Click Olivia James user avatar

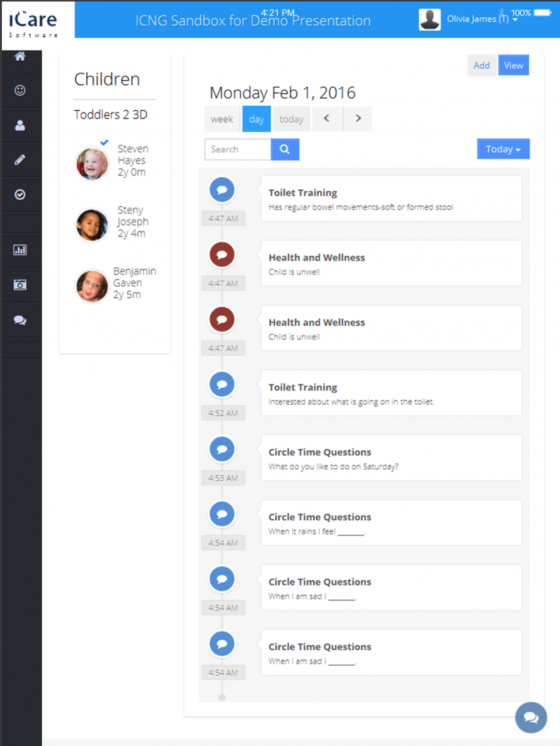coord(430,19)
